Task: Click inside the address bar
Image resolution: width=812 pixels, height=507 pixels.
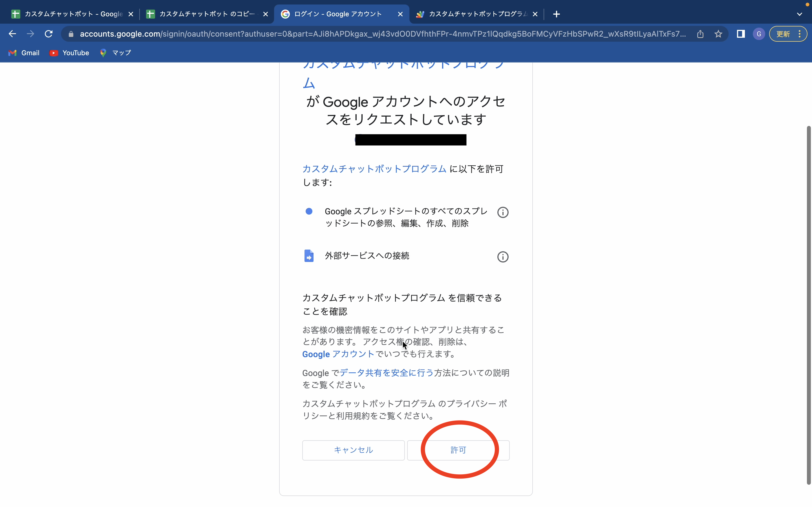Action: tap(369, 34)
